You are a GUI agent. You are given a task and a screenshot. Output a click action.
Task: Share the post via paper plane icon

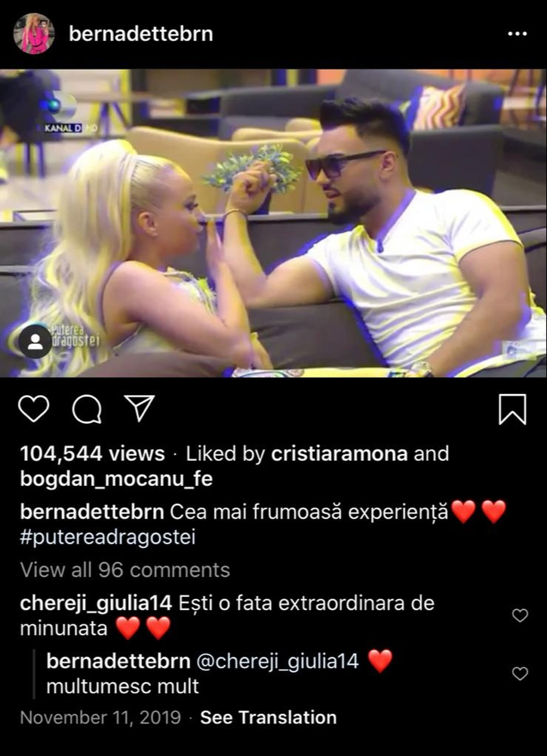tap(139, 408)
